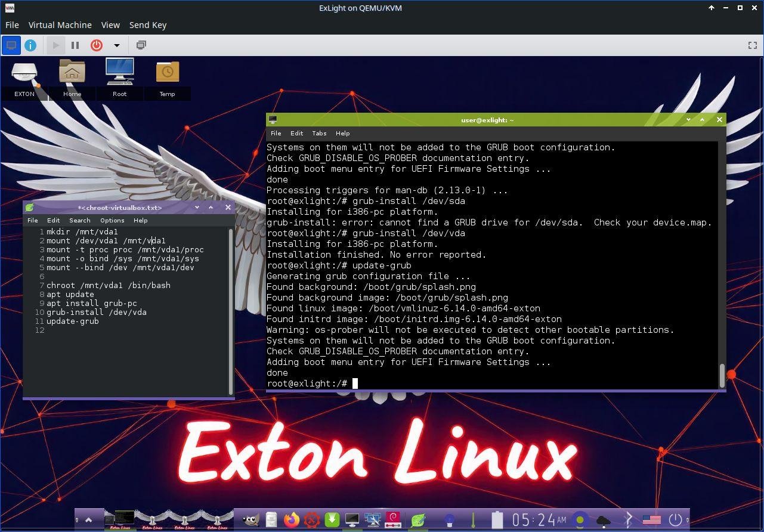764x532 pixels.
Task: Click the virt-manager app icon in title bar
Action: (x=10, y=8)
